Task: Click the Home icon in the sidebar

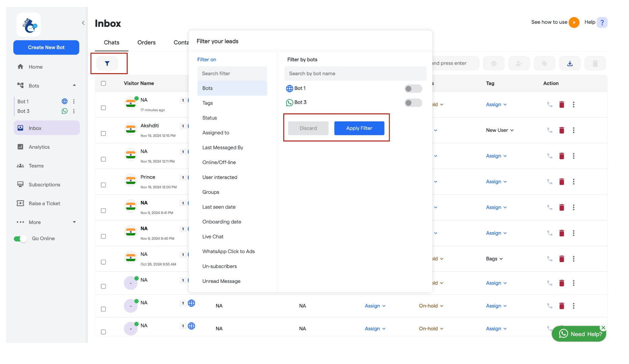Action: click(21, 67)
